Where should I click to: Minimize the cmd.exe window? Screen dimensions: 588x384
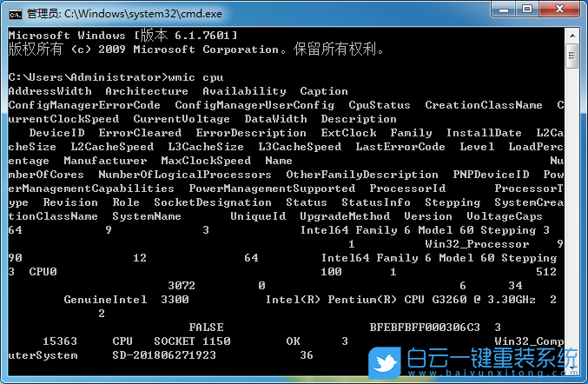504,10
